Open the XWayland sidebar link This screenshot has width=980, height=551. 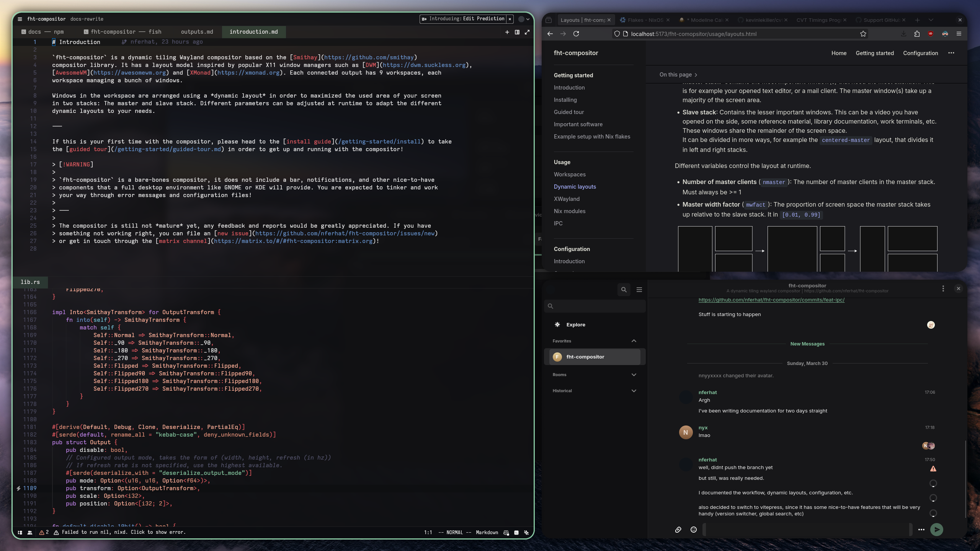(x=567, y=199)
